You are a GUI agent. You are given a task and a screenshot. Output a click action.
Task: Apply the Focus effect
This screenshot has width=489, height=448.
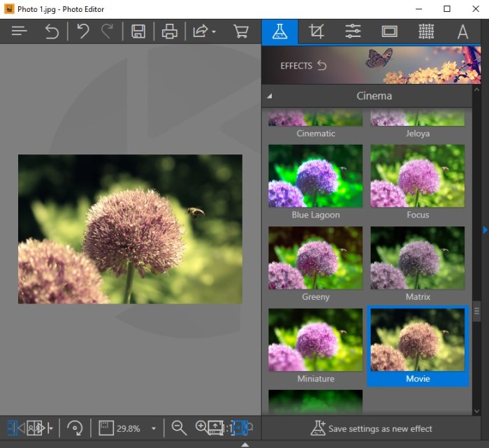point(417,175)
